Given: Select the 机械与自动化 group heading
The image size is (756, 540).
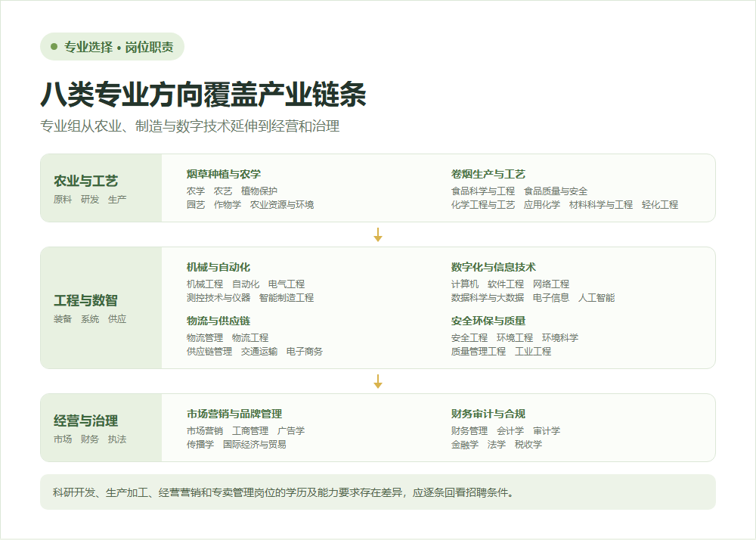Looking at the screenshot, I should pyautogui.click(x=218, y=267).
